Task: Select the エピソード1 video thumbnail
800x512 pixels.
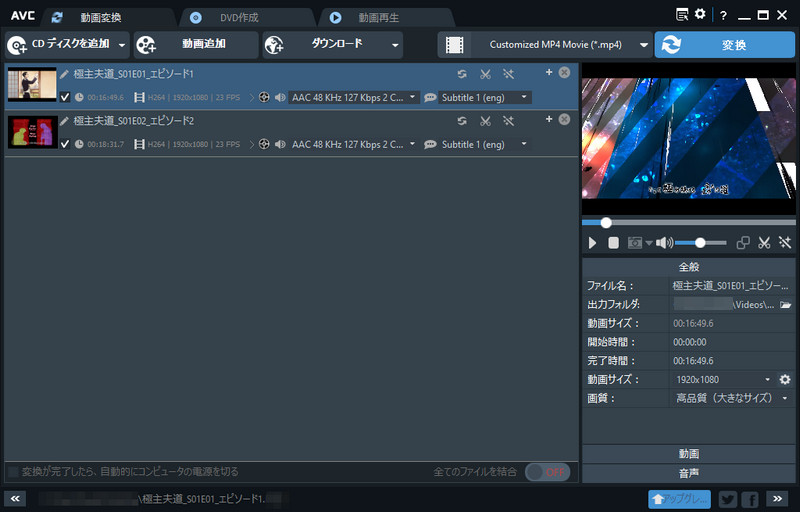Action: coord(32,84)
